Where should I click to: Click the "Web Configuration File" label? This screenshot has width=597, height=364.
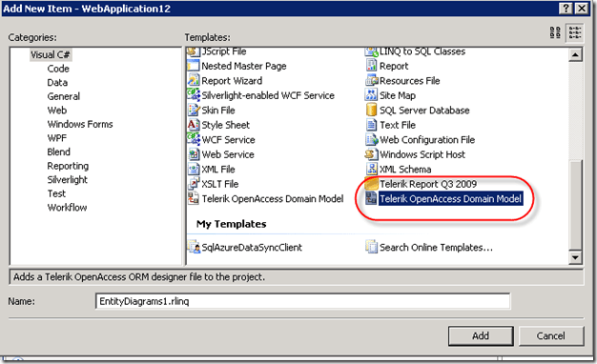click(x=427, y=139)
